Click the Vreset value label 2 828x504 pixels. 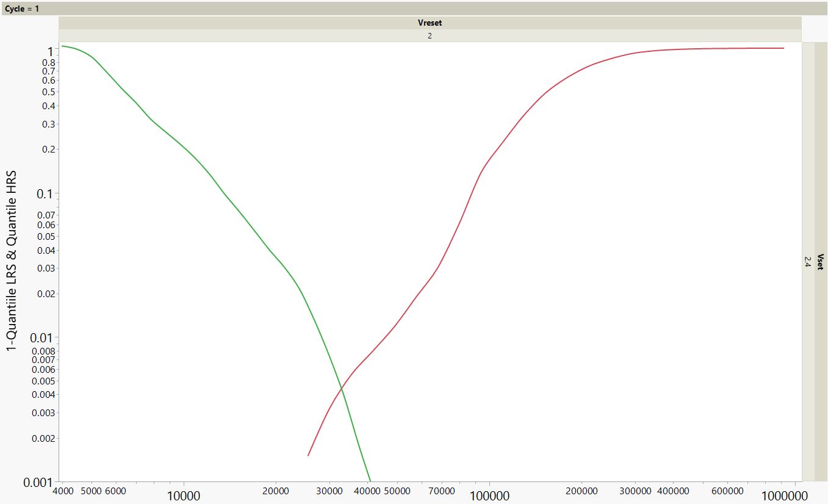point(430,35)
